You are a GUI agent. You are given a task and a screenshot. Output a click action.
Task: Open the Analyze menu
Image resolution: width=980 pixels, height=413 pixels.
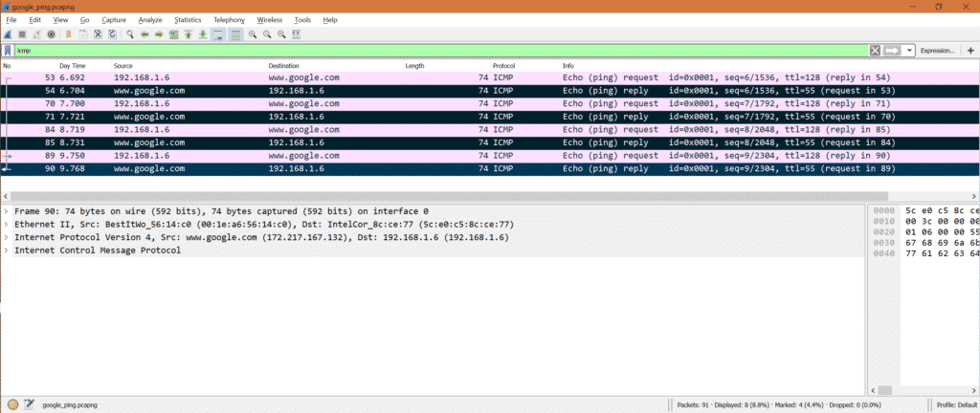[150, 19]
